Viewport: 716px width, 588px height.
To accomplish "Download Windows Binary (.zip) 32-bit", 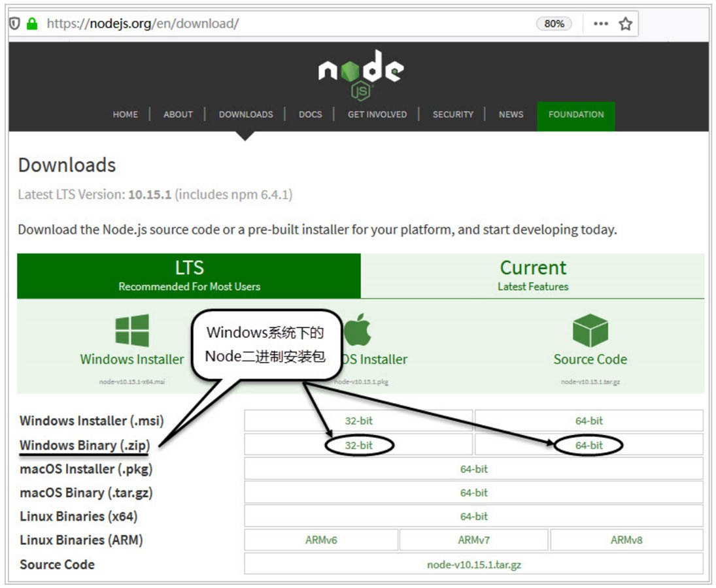I will click(358, 445).
